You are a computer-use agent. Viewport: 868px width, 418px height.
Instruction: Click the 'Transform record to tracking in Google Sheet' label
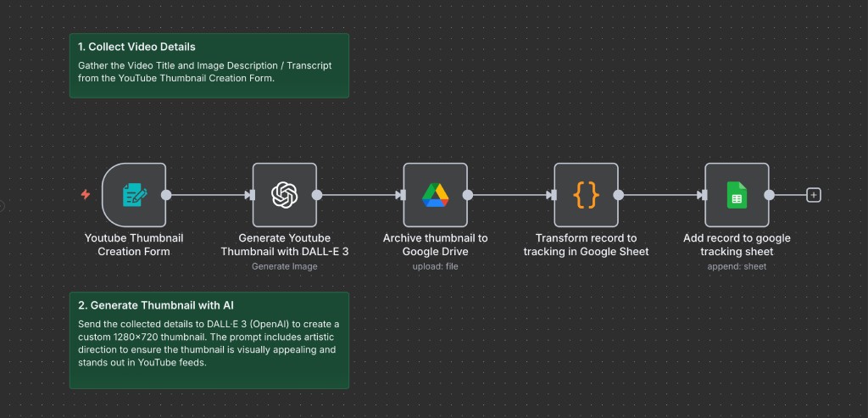point(586,245)
